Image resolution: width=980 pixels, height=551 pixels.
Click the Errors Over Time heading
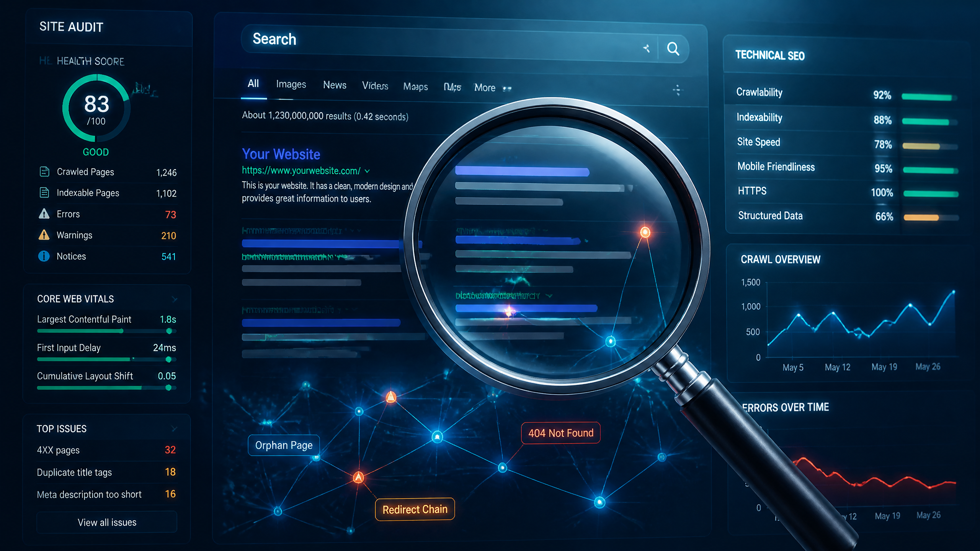(786, 407)
